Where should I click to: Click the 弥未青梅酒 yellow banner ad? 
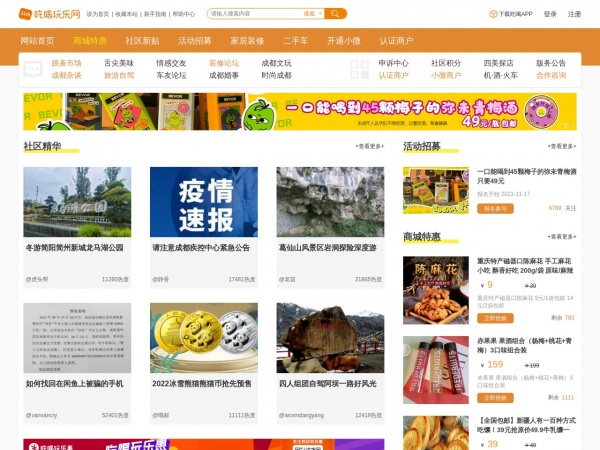pyautogui.click(x=300, y=111)
